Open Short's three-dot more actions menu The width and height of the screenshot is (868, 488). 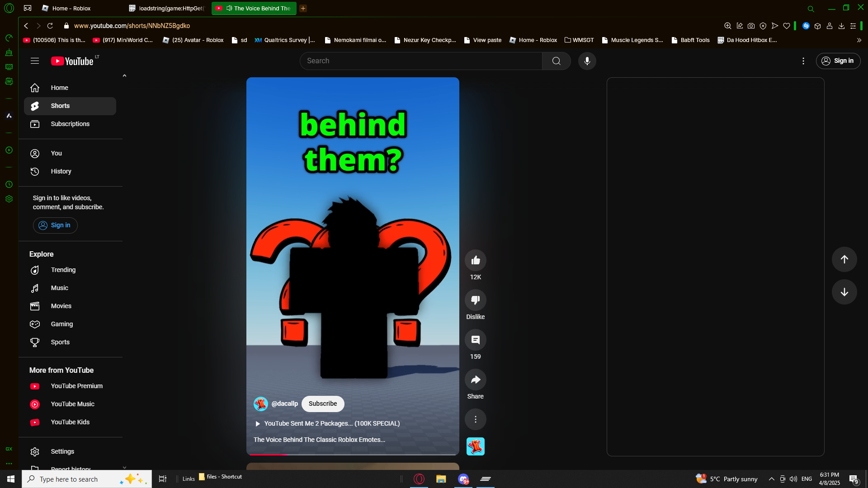point(475,419)
